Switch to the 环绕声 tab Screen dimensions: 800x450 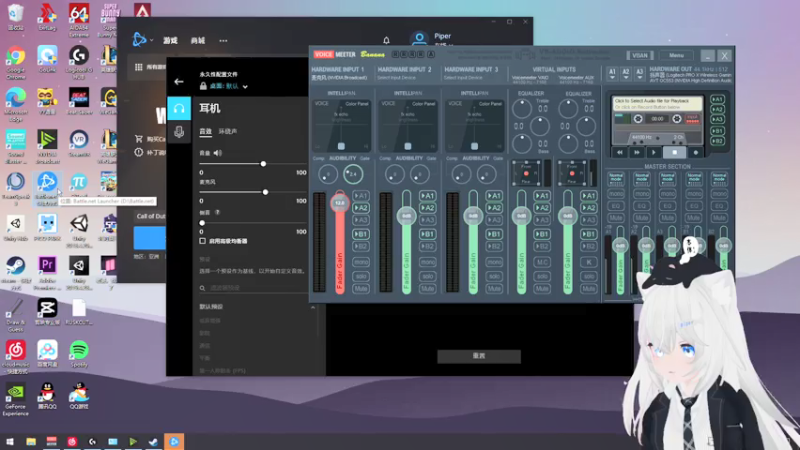point(228,132)
